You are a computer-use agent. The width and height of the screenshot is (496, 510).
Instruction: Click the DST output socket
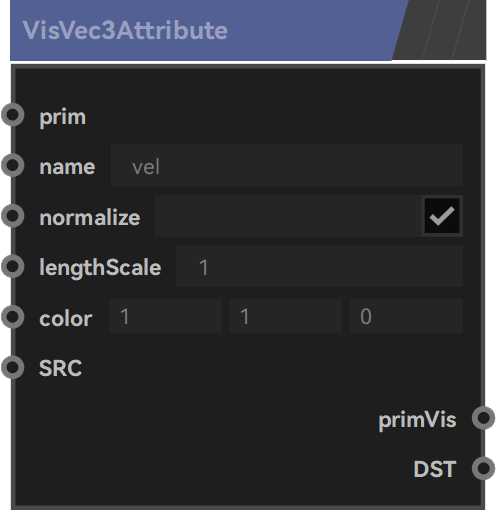(483, 468)
